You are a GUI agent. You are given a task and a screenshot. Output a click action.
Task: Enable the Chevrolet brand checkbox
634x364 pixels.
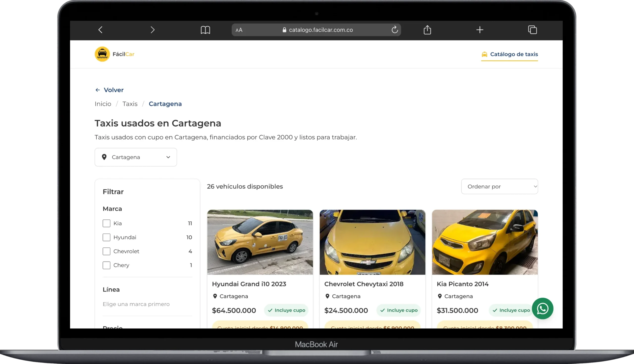click(106, 251)
